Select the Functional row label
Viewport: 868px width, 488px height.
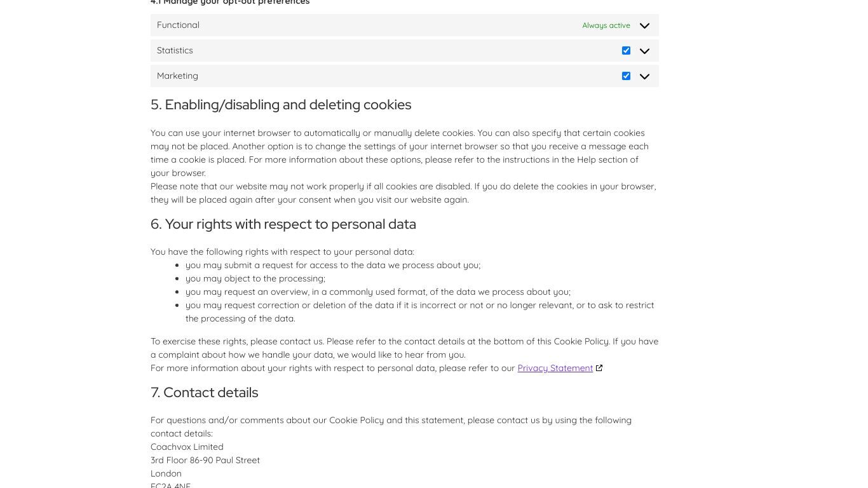(178, 25)
